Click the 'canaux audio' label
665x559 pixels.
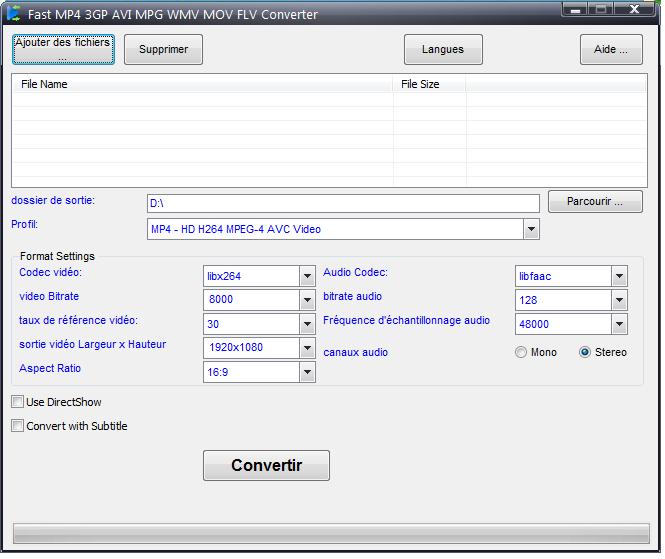click(x=355, y=352)
